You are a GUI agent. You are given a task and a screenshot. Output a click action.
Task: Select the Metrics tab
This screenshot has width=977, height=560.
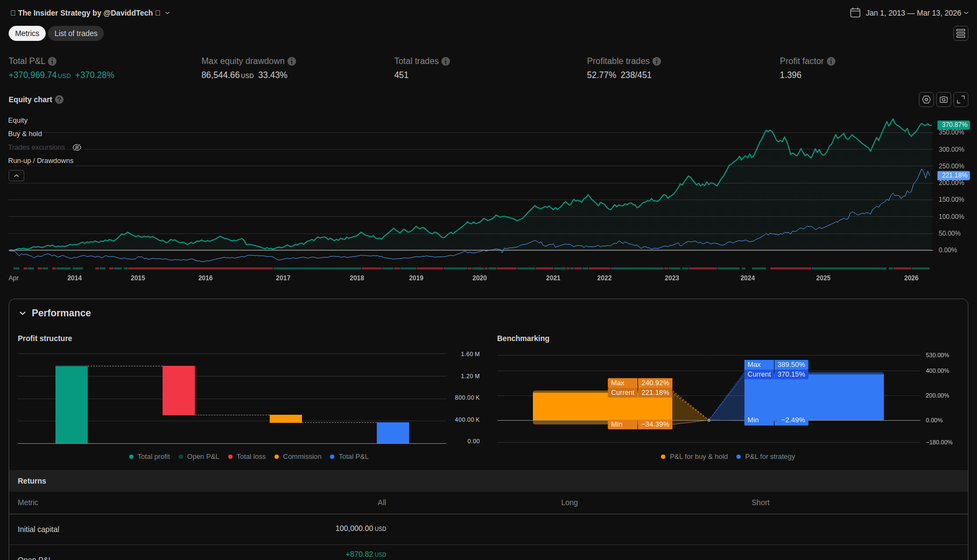pyautogui.click(x=27, y=33)
